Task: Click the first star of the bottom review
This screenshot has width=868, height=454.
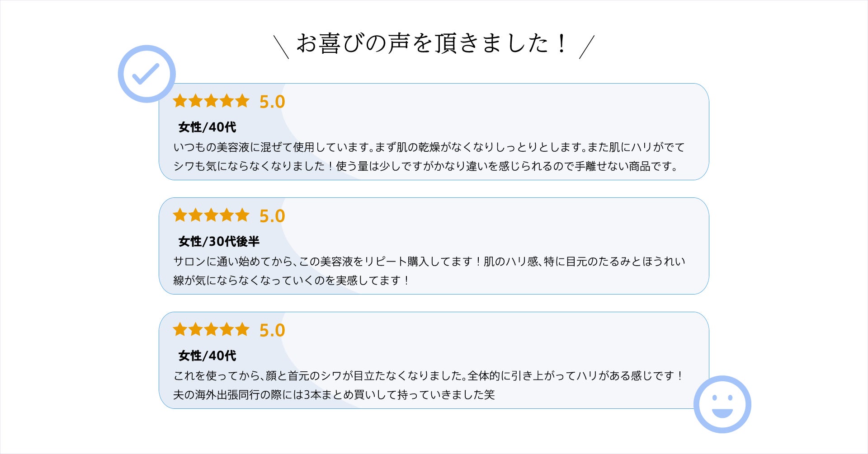Action: pos(180,329)
